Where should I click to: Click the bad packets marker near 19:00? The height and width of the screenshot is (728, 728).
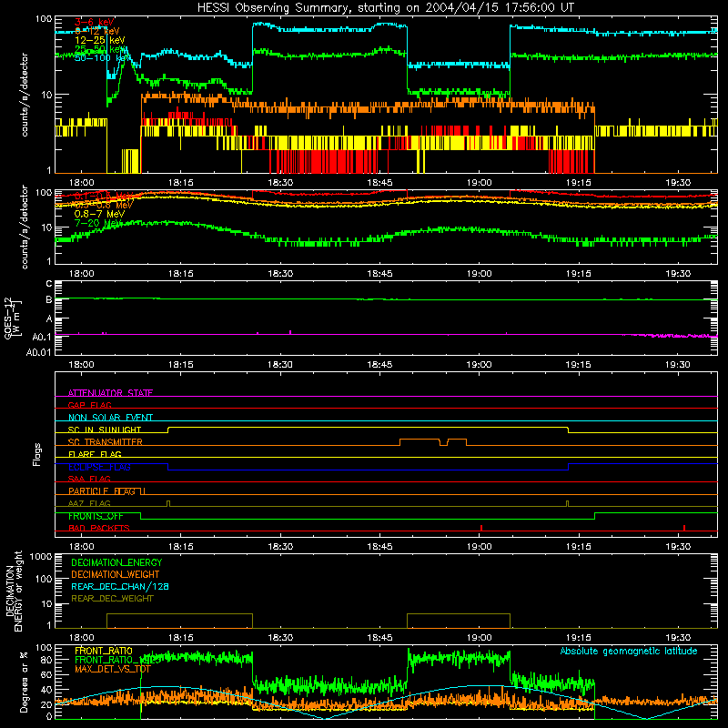click(481, 528)
